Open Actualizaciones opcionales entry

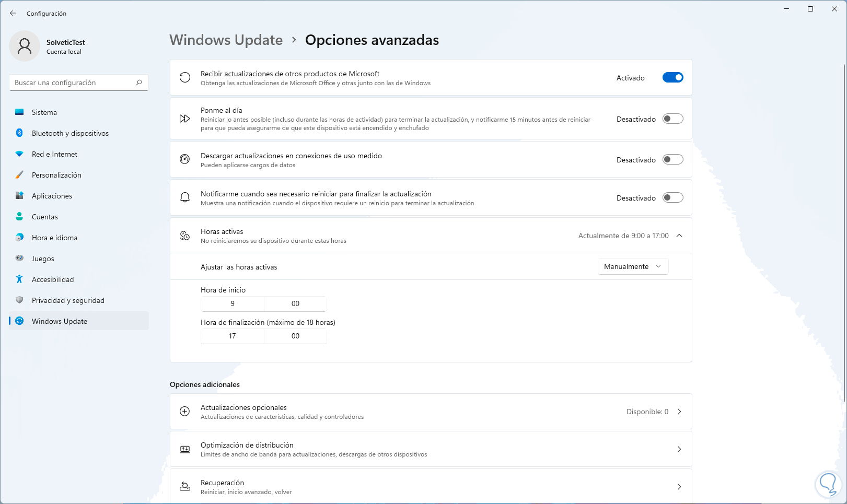[x=431, y=412]
